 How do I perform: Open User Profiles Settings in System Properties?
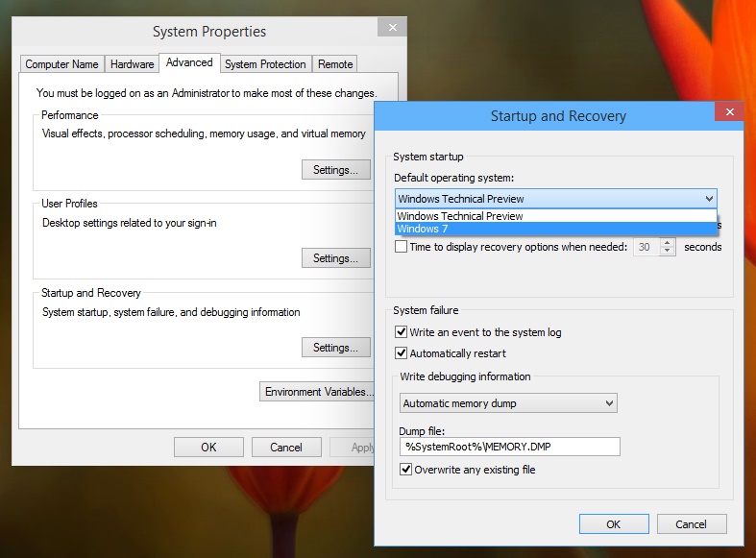[x=335, y=258]
